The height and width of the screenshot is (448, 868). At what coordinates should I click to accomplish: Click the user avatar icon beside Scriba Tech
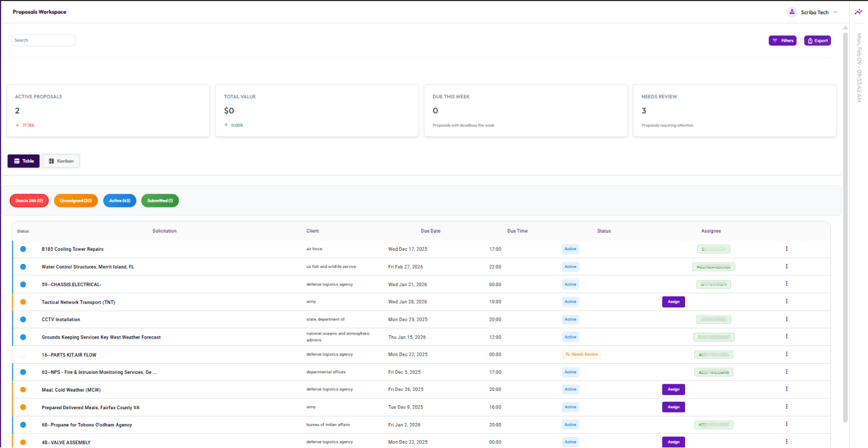792,12
